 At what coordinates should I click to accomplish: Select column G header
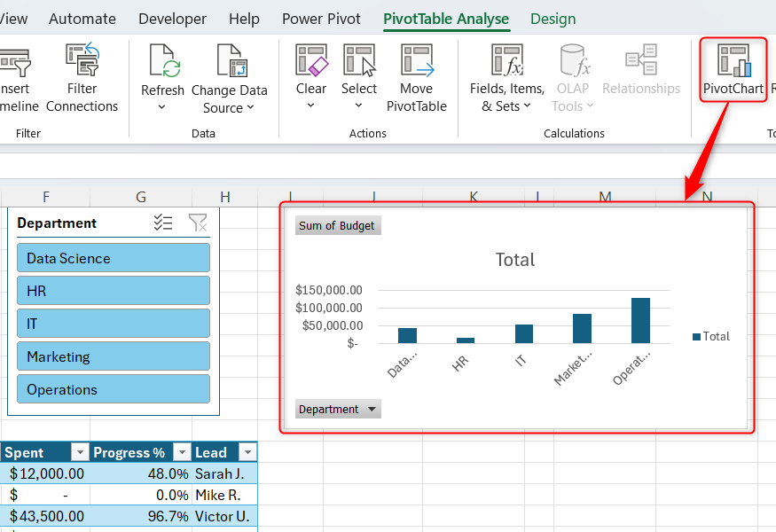(141, 197)
